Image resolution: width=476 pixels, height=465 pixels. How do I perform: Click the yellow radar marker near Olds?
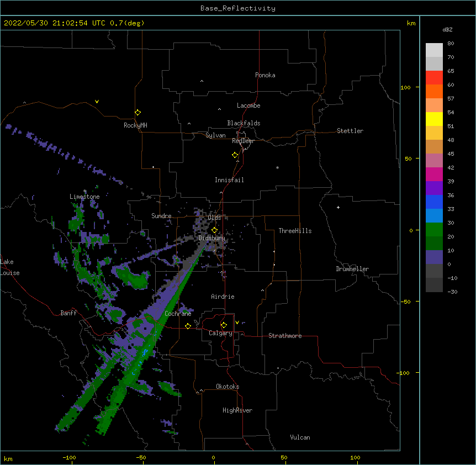pyautogui.click(x=214, y=230)
